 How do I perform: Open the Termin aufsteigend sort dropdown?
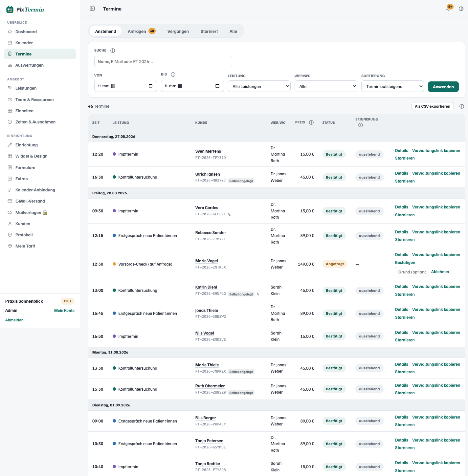click(392, 86)
